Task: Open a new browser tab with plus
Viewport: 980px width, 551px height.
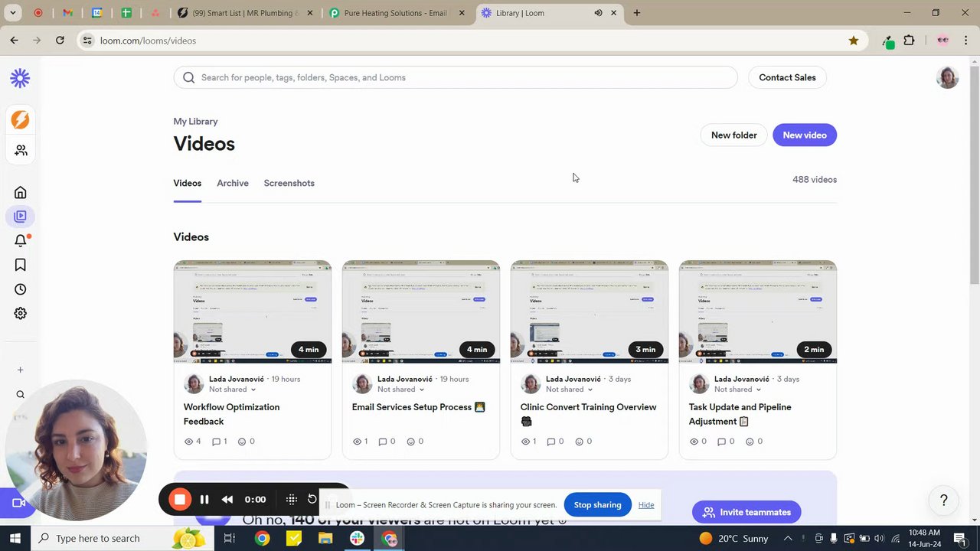Action: pos(636,13)
